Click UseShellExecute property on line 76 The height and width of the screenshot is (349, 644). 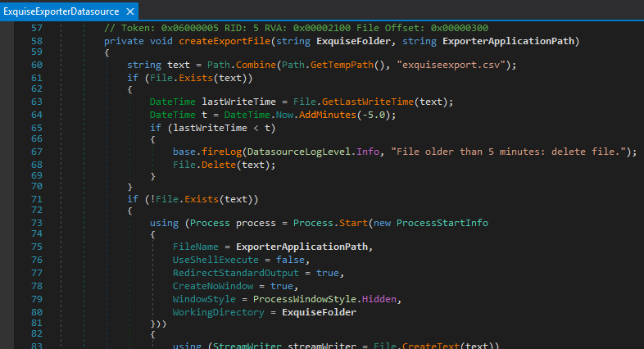point(215,261)
